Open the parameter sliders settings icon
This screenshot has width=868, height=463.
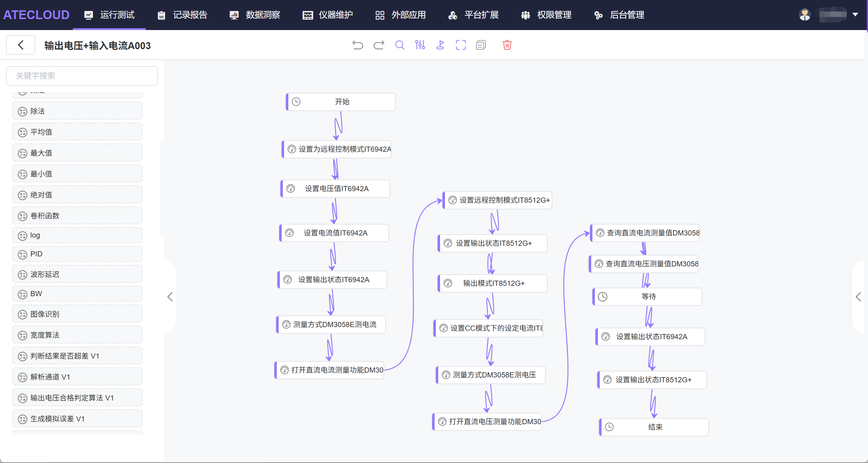(x=420, y=45)
